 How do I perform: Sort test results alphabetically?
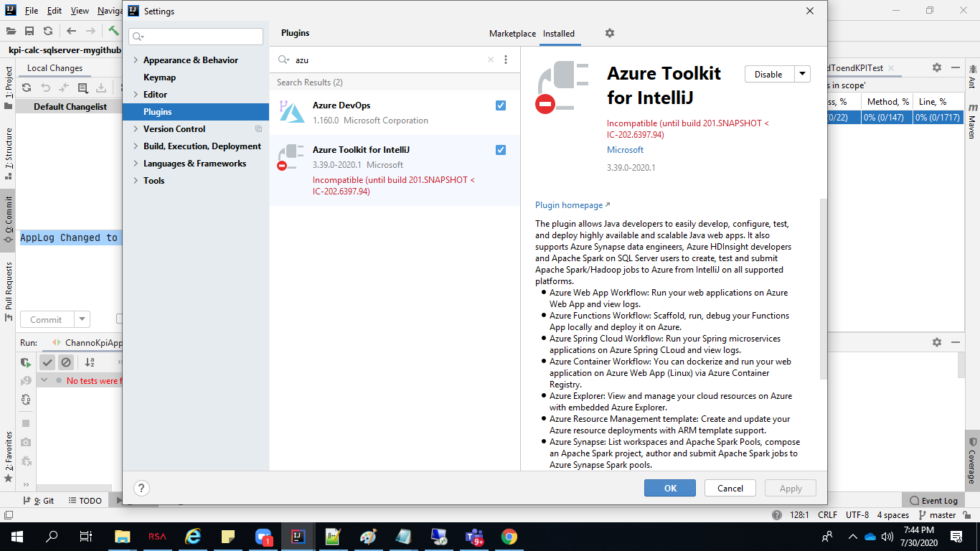88,362
